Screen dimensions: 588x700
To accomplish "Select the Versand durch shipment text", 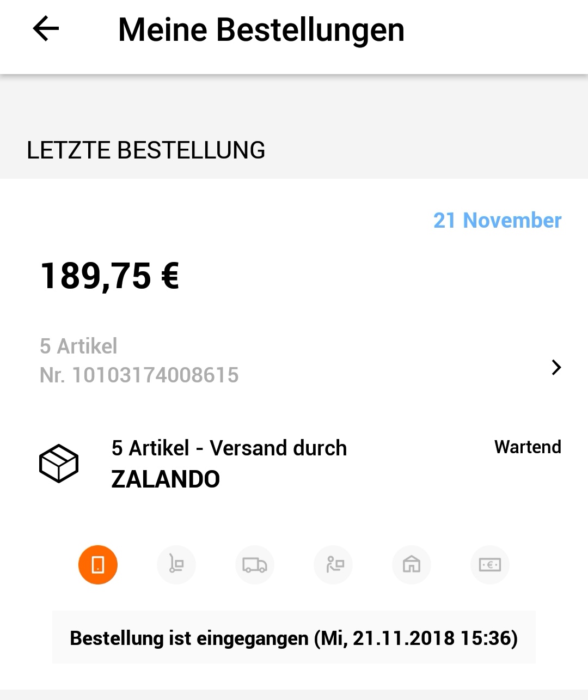I will [x=278, y=448].
